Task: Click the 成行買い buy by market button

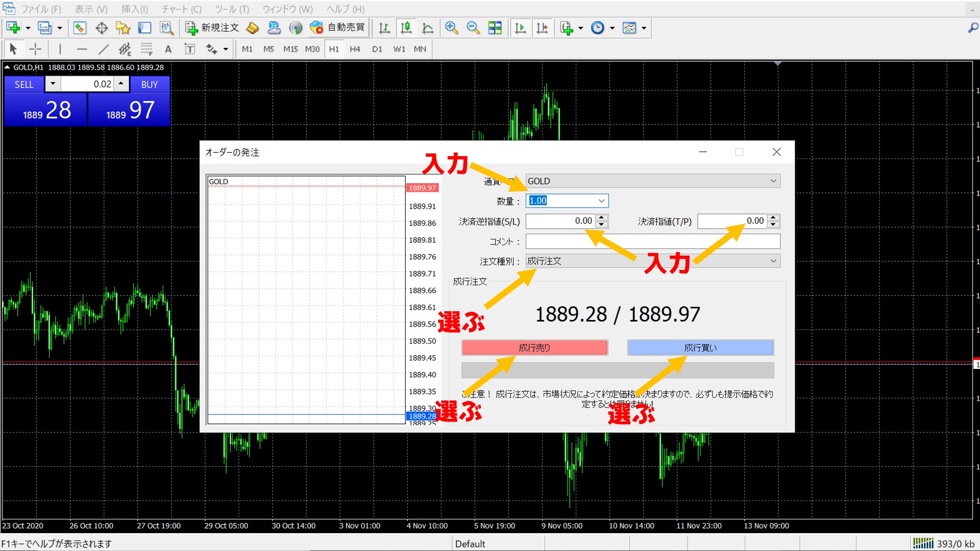Action: coord(700,347)
